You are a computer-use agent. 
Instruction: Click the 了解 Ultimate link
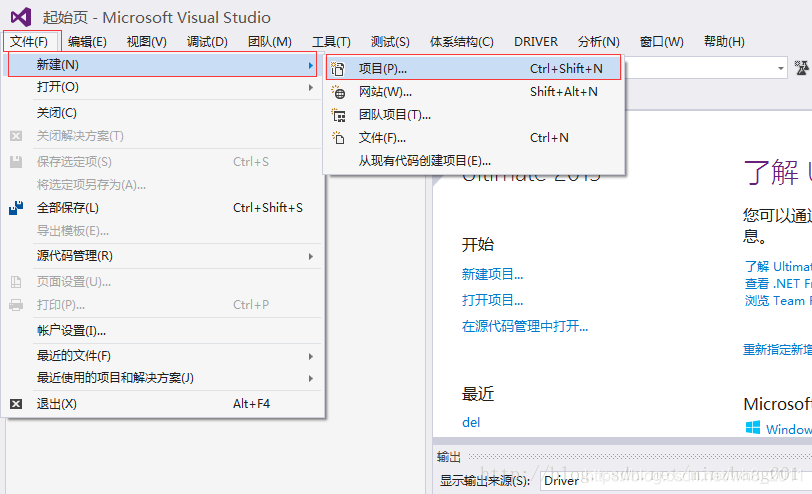pos(778,267)
